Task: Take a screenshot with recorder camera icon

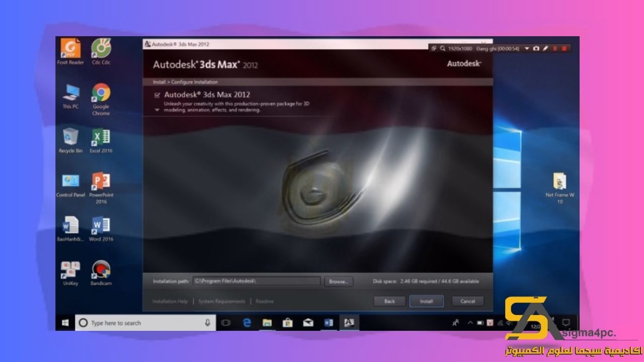Action: 536,48
